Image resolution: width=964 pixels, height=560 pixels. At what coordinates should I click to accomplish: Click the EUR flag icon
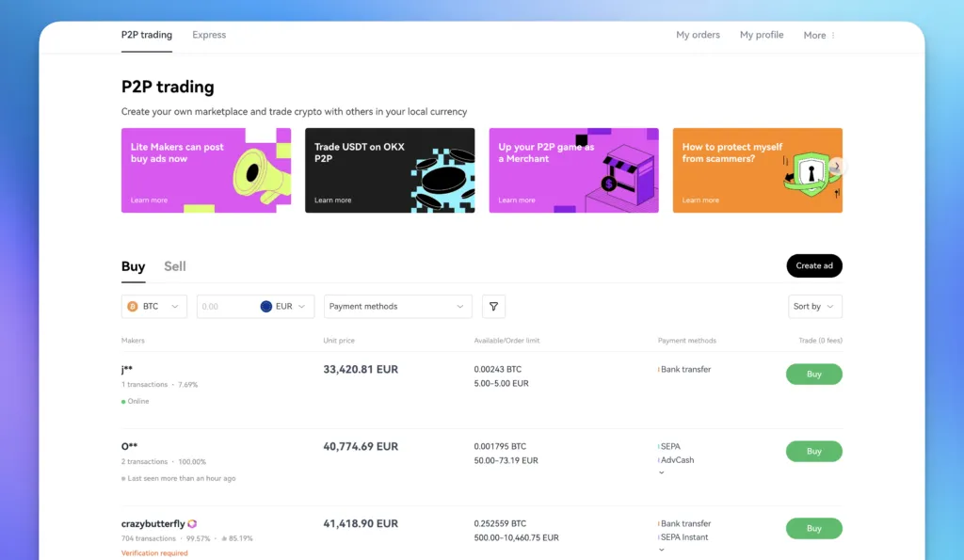coord(265,307)
